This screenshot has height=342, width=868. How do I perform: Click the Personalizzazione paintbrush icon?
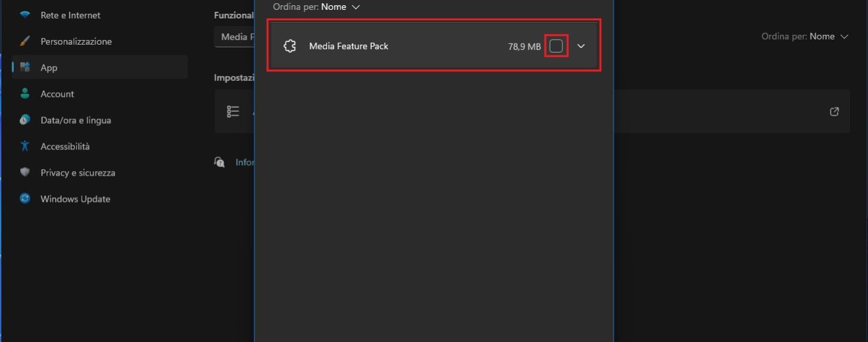pyautogui.click(x=25, y=41)
